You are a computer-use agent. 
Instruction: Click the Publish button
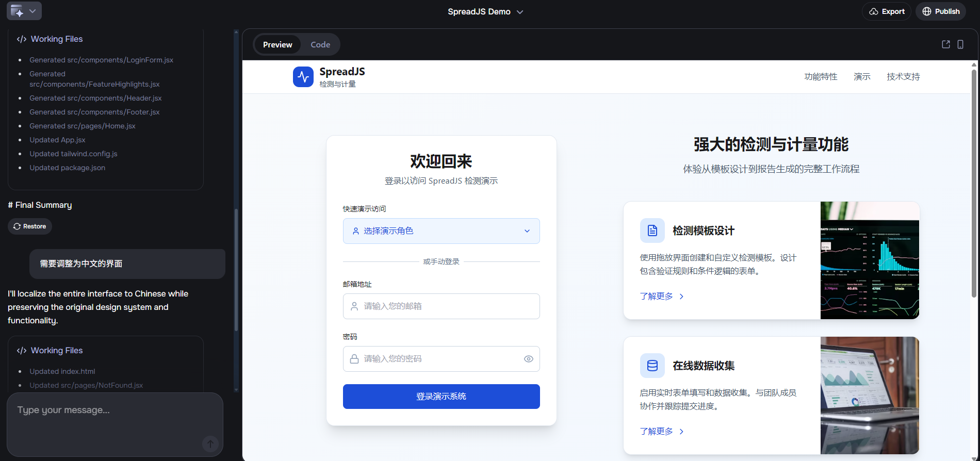click(x=940, y=11)
